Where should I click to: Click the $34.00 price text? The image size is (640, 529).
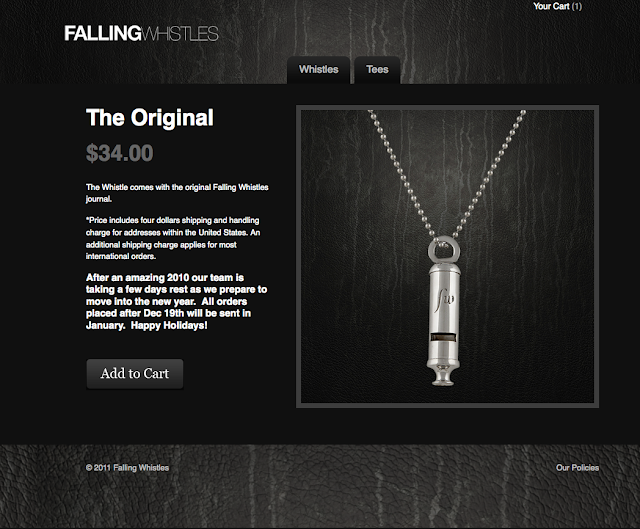(x=120, y=153)
